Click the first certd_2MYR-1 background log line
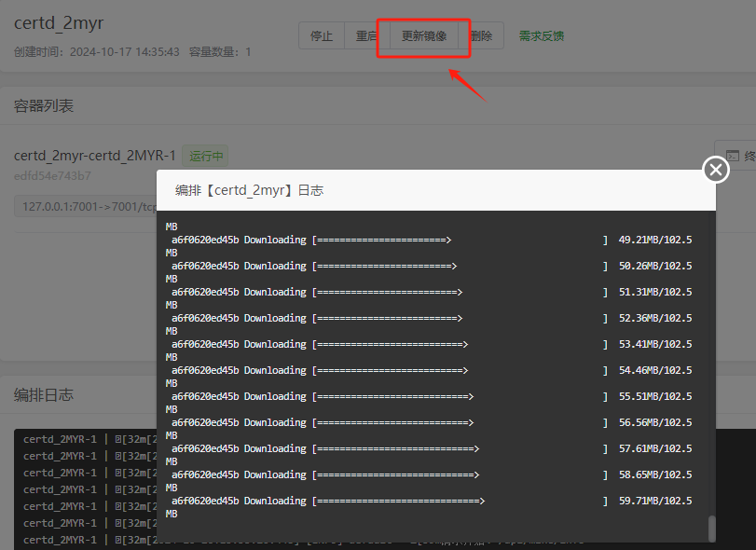The width and height of the screenshot is (756, 550). coord(61,439)
